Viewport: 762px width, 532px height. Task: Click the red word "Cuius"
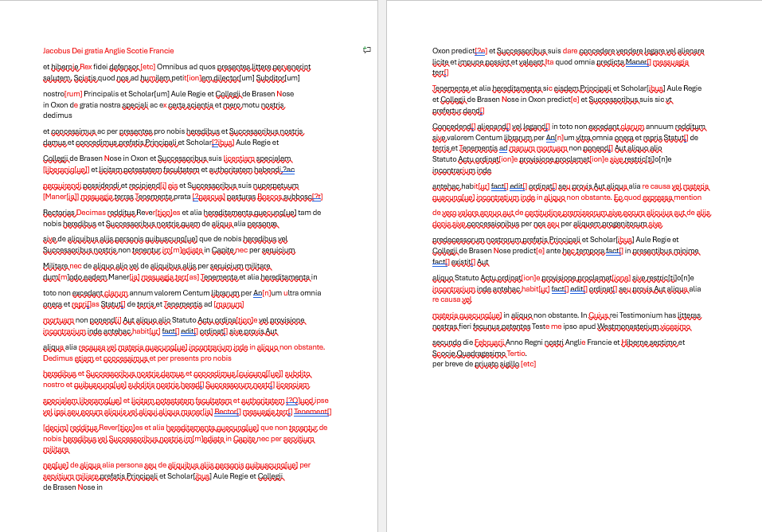(x=599, y=315)
